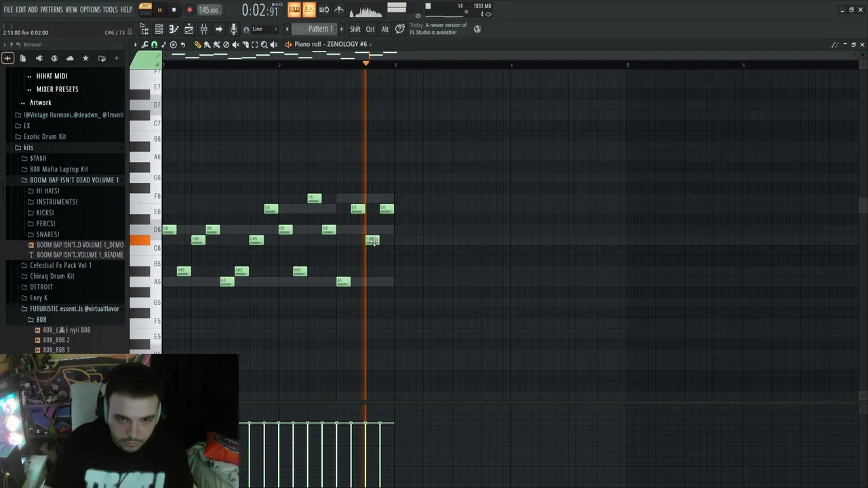Click the 145.000 tempo field
868x488 pixels.
coord(209,10)
